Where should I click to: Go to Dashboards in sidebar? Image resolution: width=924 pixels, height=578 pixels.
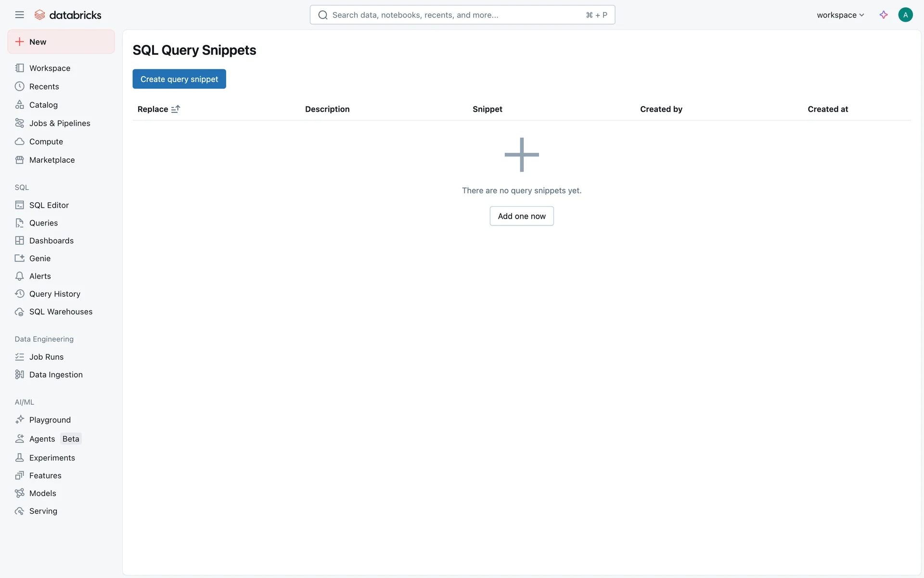pos(51,240)
